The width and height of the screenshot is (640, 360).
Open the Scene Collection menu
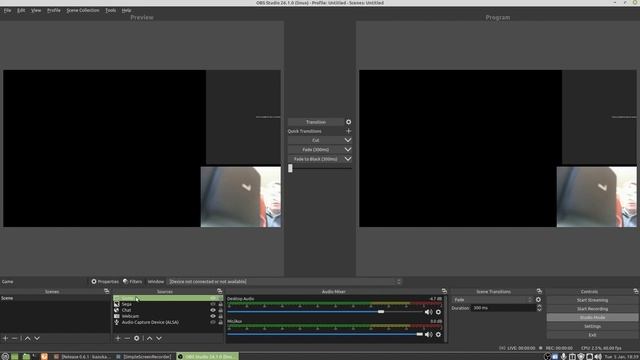coord(82,10)
